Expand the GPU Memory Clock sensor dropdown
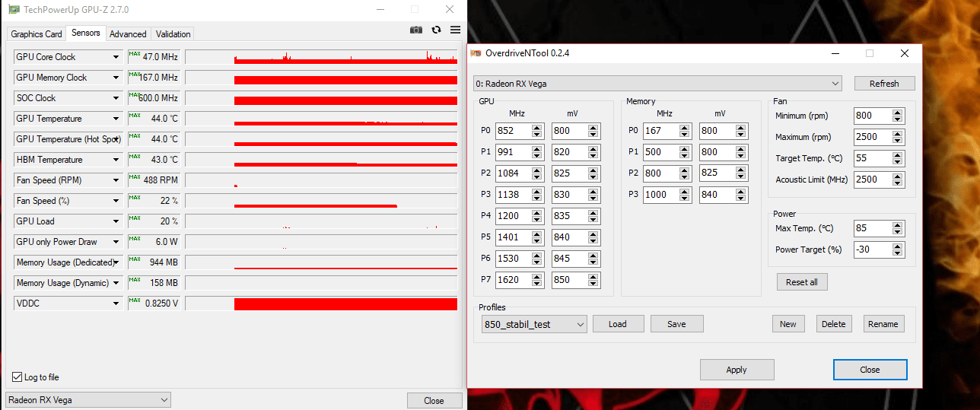This screenshot has width=980, height=410. (116, 78)
